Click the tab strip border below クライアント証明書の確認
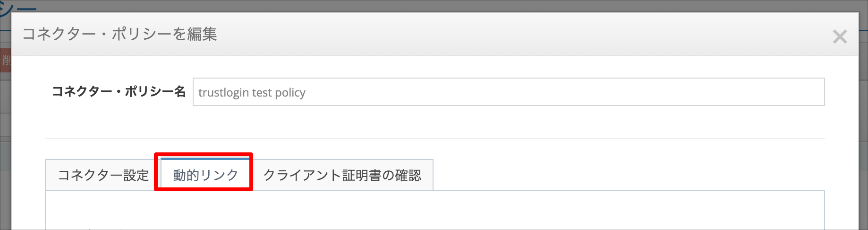 tap(342, 190)
